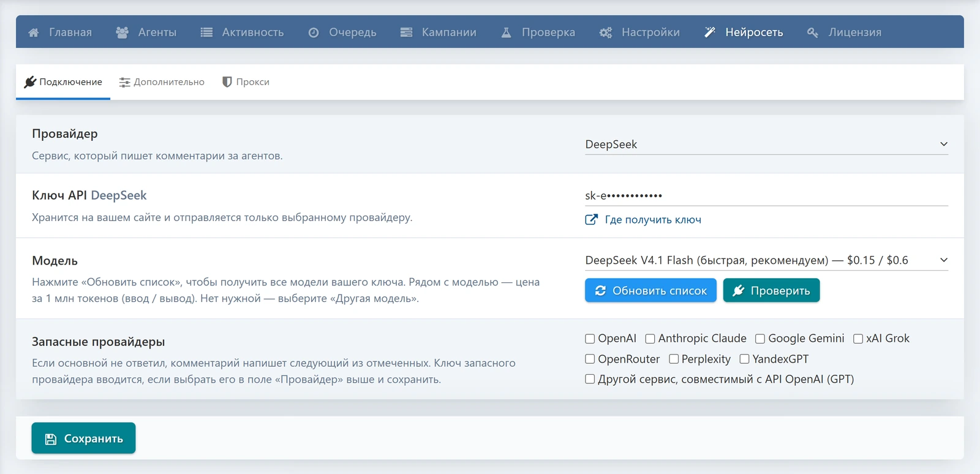The width and height of the screenshot is (980, 474).
Task: Expand the Модель dropdown DeepSeek V4.1 Flash
Action: coord(766,260)
